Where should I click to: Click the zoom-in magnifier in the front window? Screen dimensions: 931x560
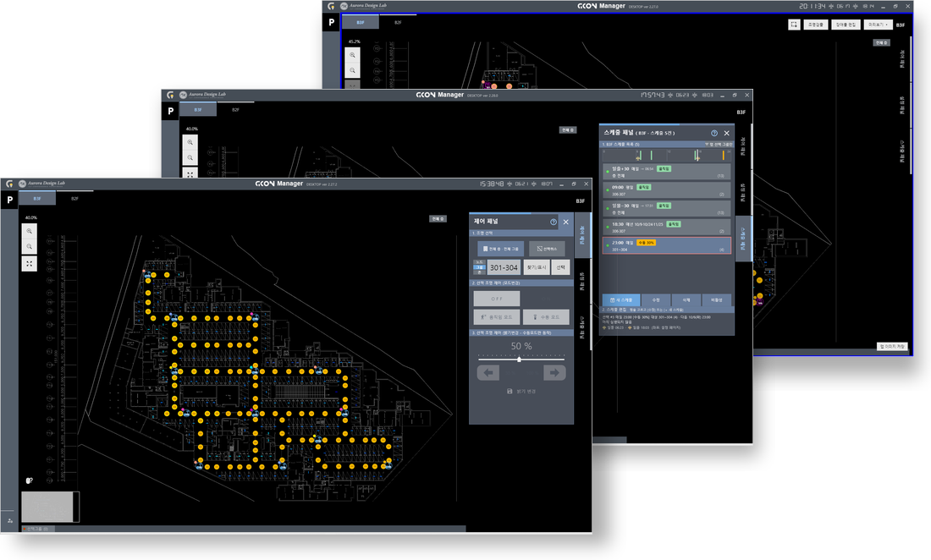pos(29,231)
